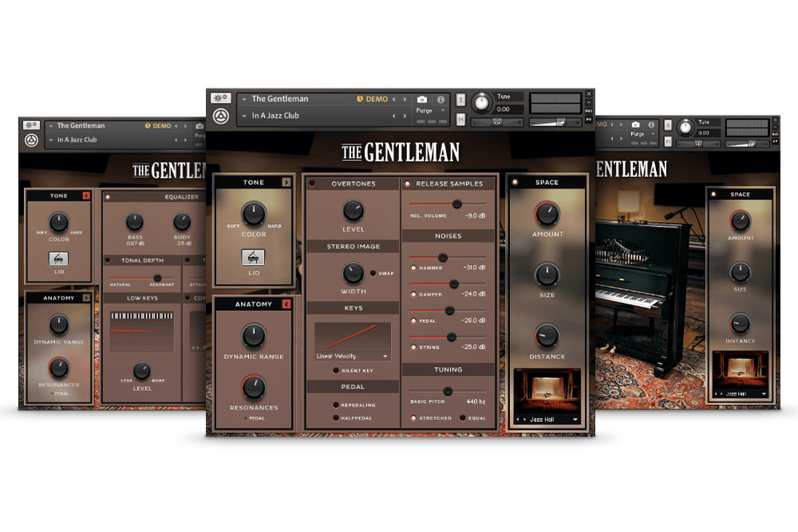Screen dimensions: 798x532
Task: Toggle Equalizer LED in left window
Action: (x=108, y=197)
